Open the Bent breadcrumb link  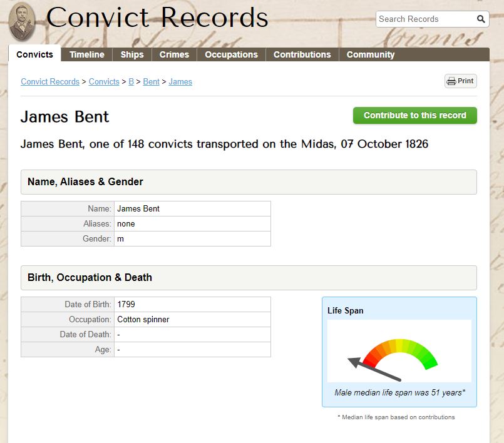tap(151, 81)
